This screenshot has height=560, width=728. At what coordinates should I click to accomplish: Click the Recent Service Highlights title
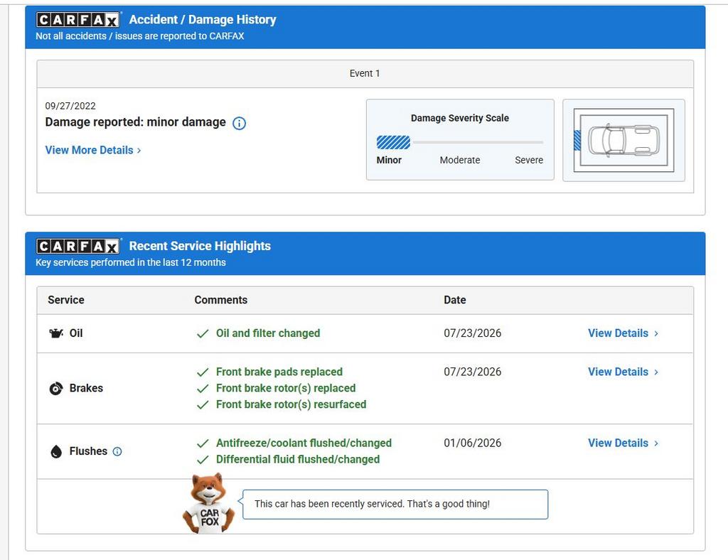pos(200,246)
